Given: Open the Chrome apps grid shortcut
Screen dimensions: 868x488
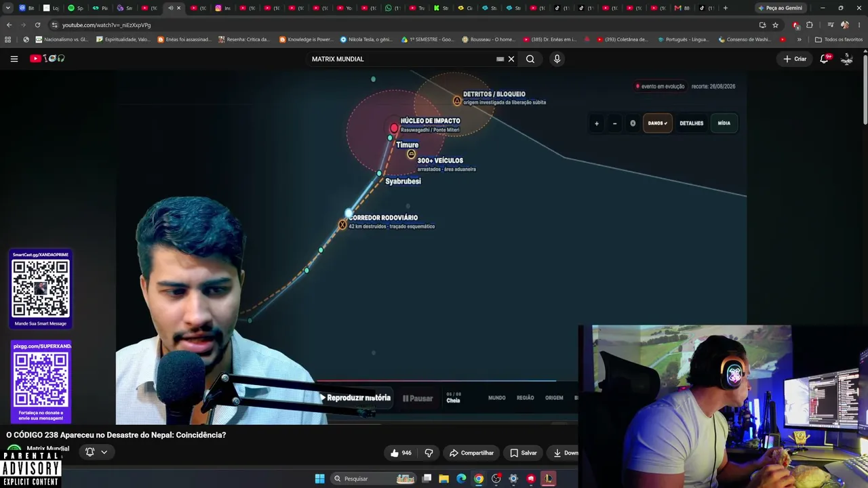Looking at the screenshot, I should click(x=7, y=39).
